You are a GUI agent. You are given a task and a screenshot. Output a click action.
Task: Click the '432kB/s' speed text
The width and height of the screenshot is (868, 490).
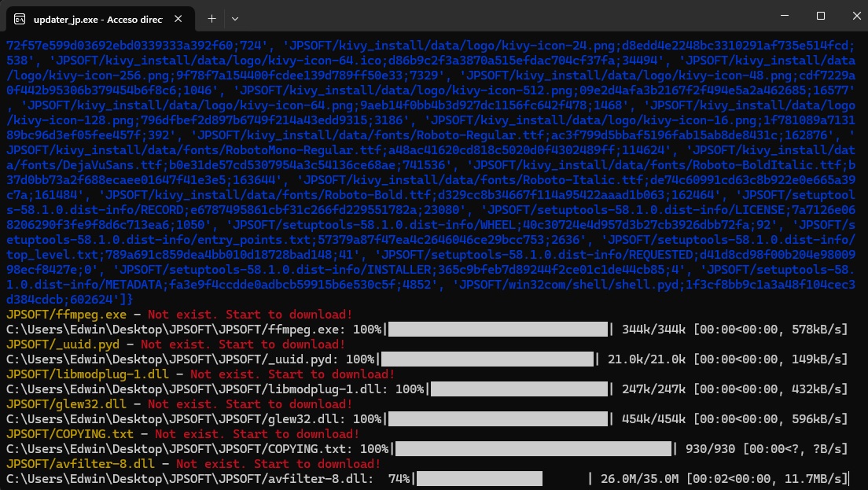click(x=816, y=389)
